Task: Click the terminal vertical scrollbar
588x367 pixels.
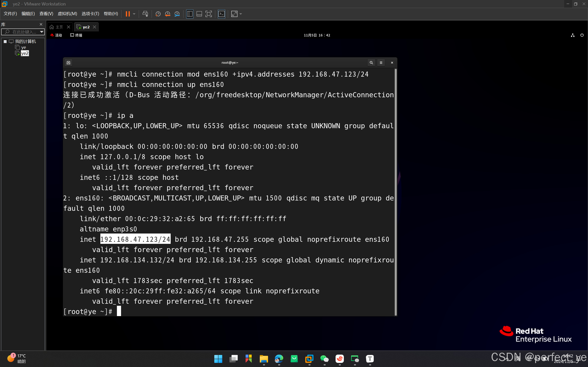Action: (x=396, y=192)
